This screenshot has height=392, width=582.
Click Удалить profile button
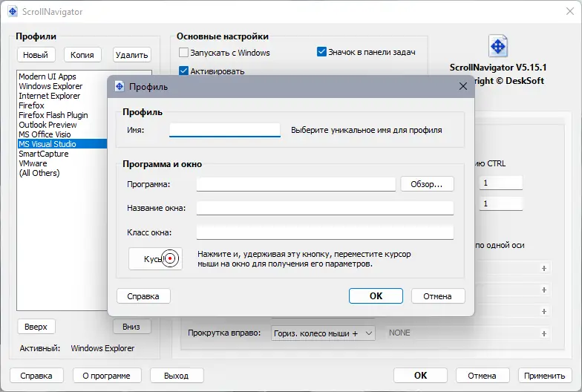click(x=132, y=55)
